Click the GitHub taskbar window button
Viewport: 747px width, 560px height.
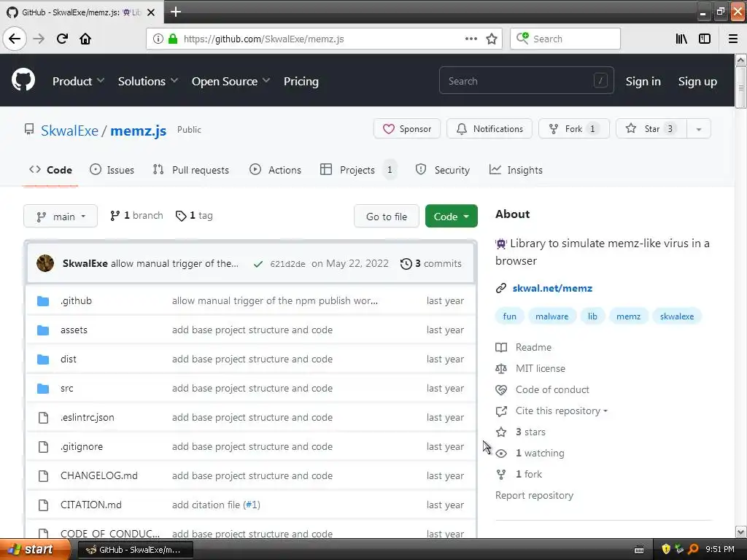[x=135, y=550]
